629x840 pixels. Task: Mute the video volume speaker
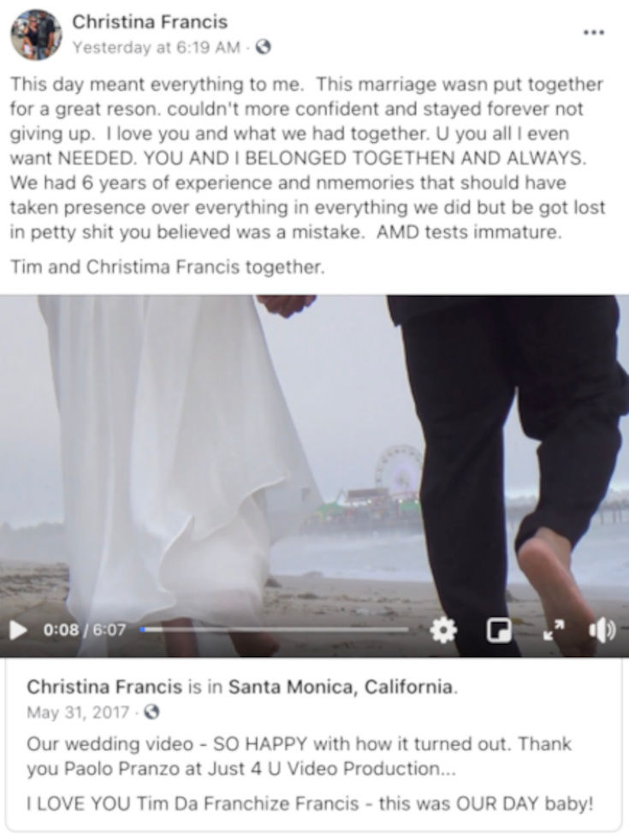[x=602, y=630]
